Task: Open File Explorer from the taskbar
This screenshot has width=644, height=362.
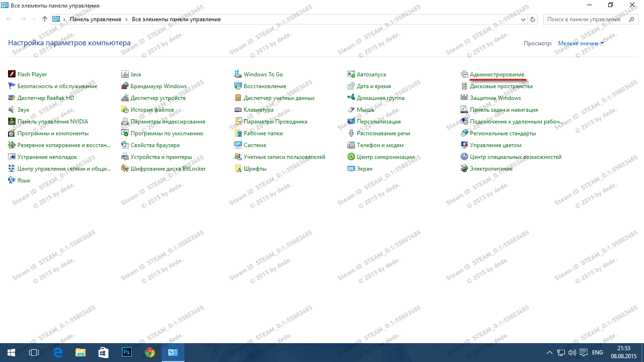Action: click(x=81, y=353)
